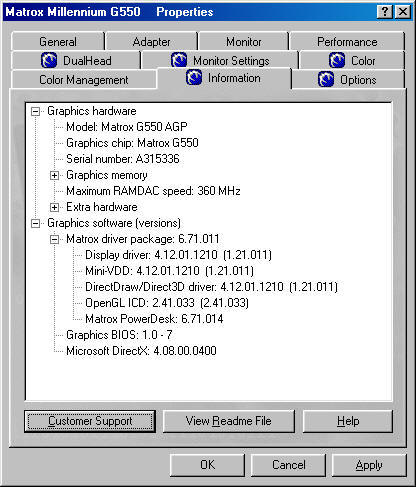The image size is (416, 487).
Task: Switch to the Color Management tab
Action: coord(84,80)
